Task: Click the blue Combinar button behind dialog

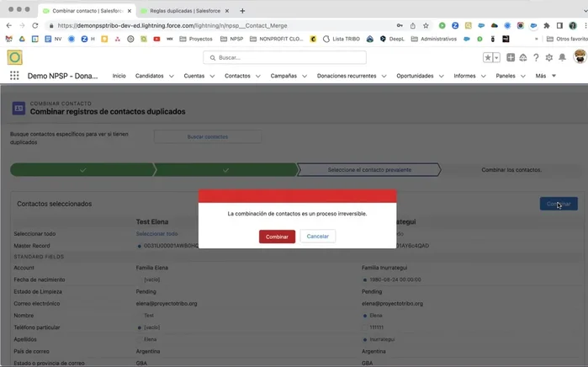Action: [x=559, y=204]
